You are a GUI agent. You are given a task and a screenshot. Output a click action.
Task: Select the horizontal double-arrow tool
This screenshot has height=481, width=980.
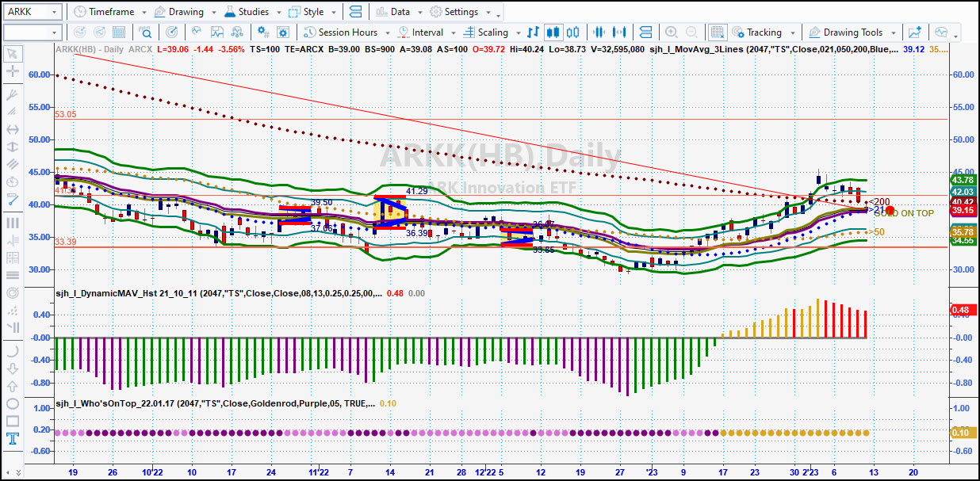click(13, 129)
